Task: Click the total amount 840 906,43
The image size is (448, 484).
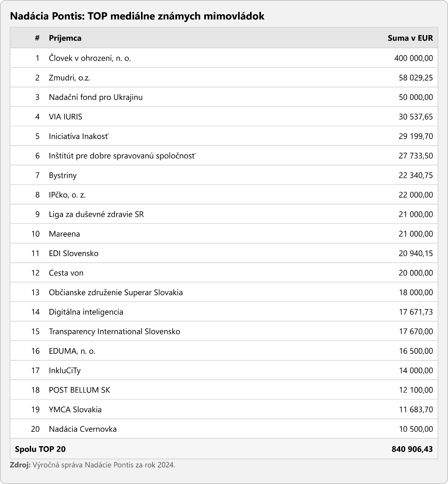Action: click(x=412, y=449)
